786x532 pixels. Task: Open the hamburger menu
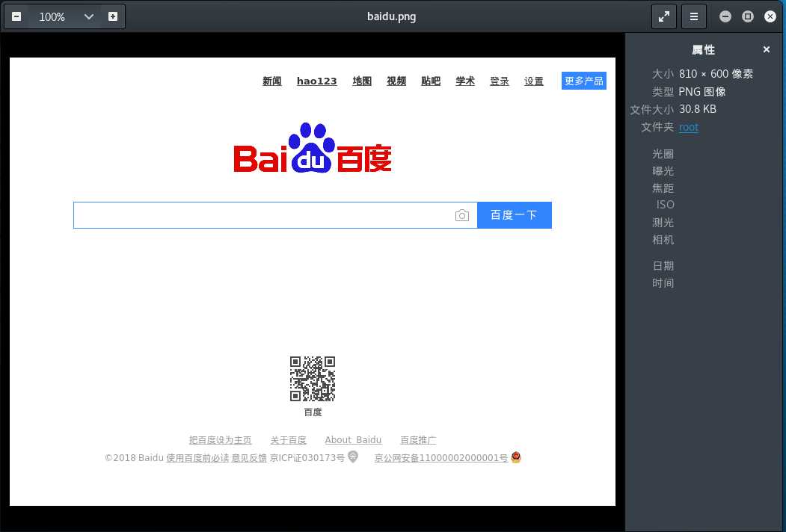694,16
